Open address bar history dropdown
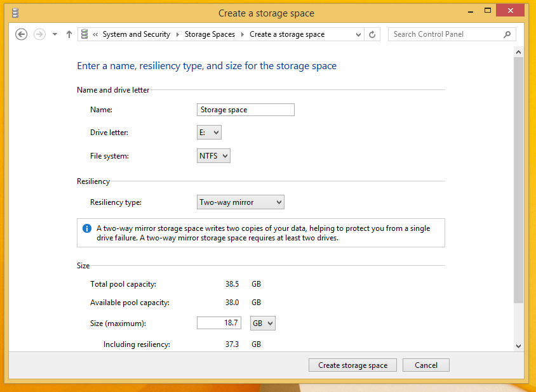Screen dimensions: 536x392 (x=358, y=34)
